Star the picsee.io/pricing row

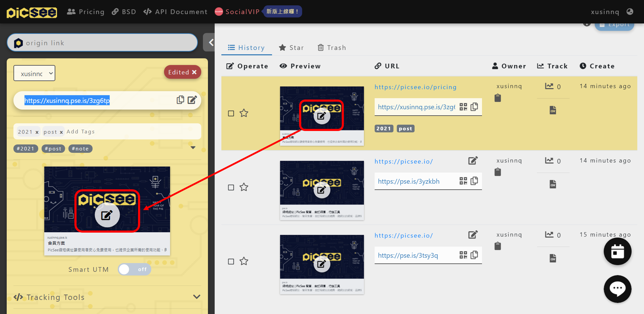point(244,113)
